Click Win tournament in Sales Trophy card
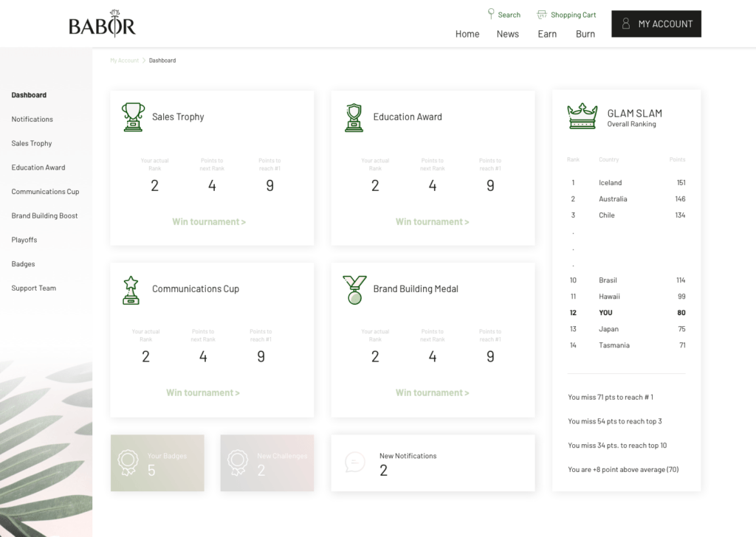 209,222
